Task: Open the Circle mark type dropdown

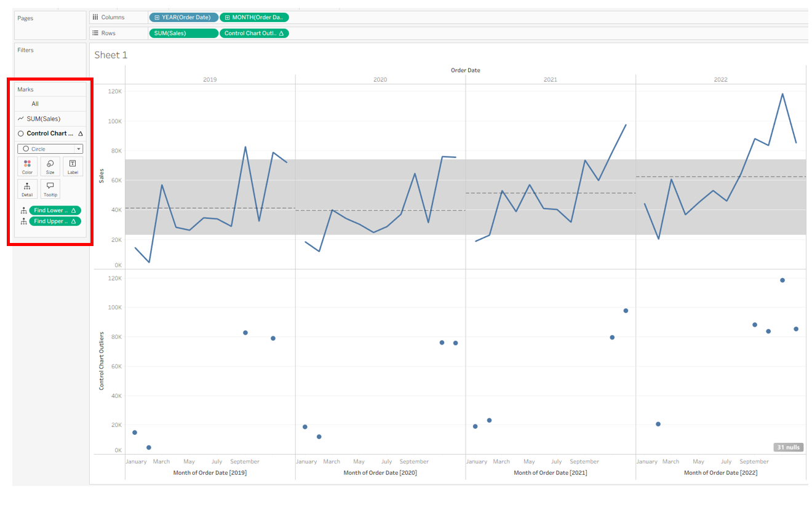Action: [78, 149]
